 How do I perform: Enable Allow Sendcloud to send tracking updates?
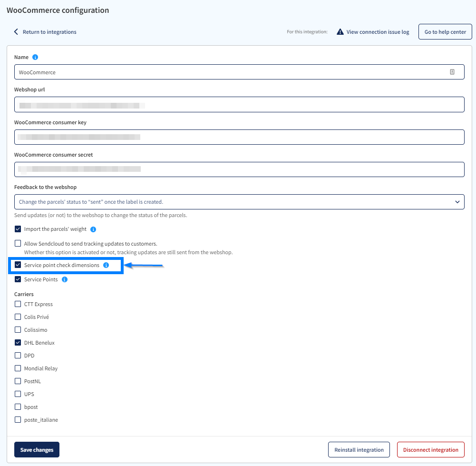(18, 243)
